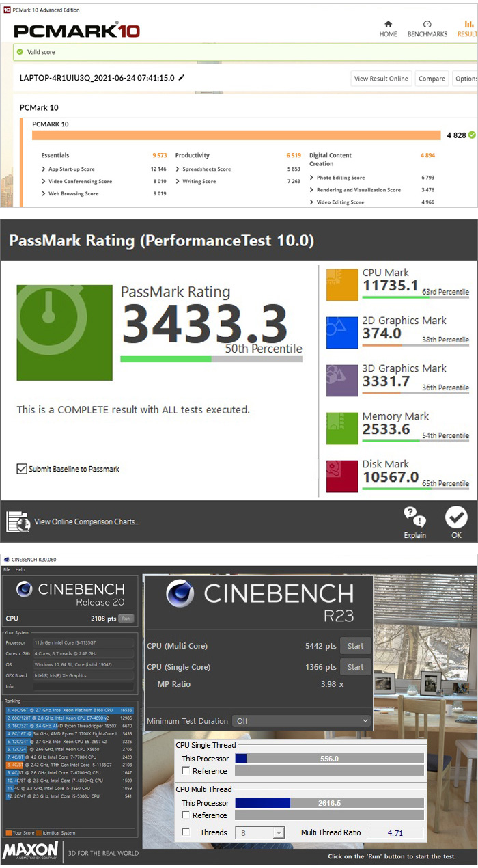Click the pencil icon to rename the result
The image size is (478, 868).
[x=181, y=78]
